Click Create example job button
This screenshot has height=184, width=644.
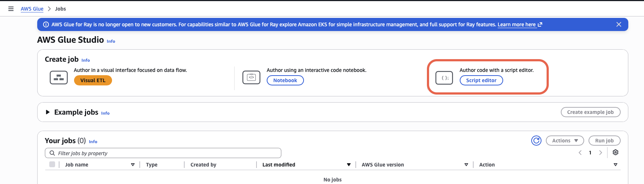590,112
